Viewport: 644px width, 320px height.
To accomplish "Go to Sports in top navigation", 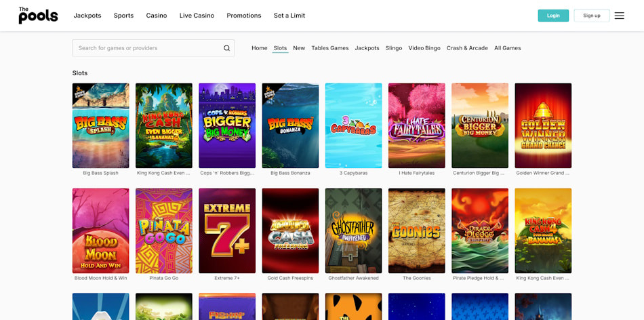I will coord(123,16).
